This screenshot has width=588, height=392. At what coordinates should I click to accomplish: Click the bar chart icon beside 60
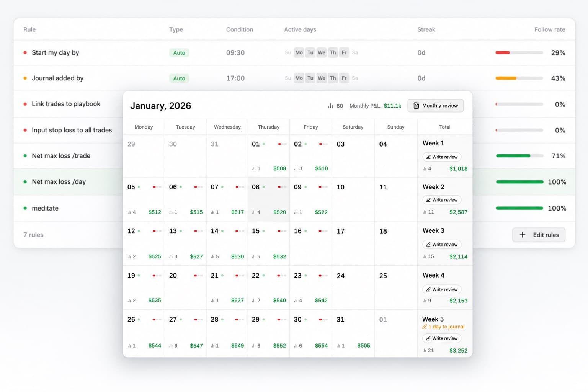coord(330,106)
